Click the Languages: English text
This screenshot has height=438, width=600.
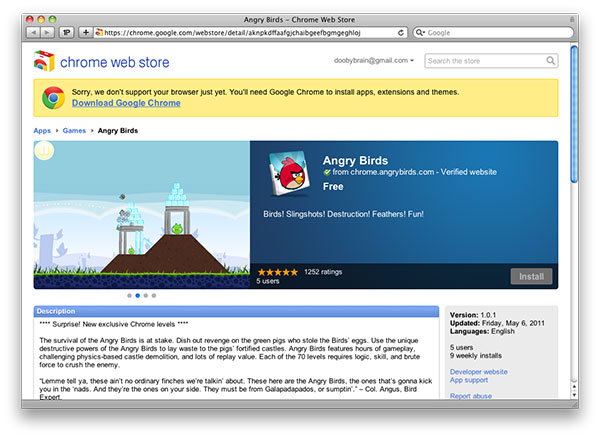[482, 331]
